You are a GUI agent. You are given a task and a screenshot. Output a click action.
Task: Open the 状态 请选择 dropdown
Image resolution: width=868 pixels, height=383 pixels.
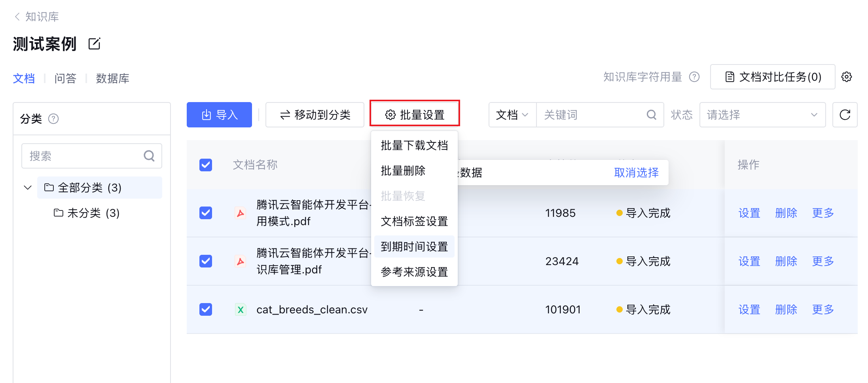click(x=762, y=115)
